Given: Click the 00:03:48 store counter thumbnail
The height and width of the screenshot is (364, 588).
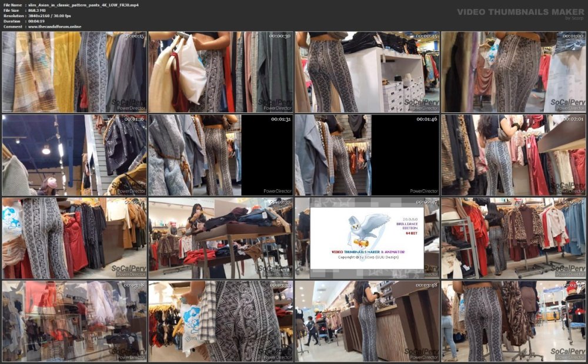Looking at the screenshot, I should click(x=367, y=322).
